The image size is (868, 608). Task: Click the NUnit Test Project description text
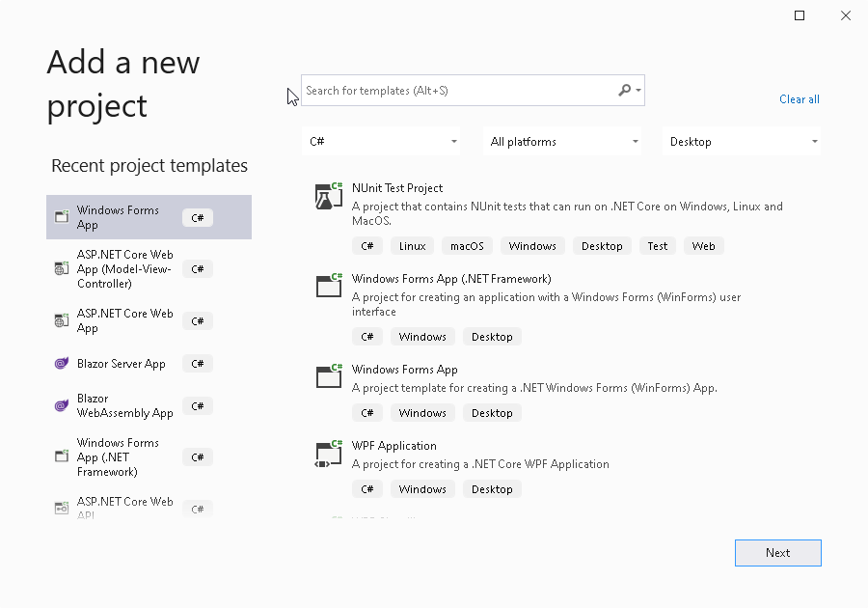point(567,213)
